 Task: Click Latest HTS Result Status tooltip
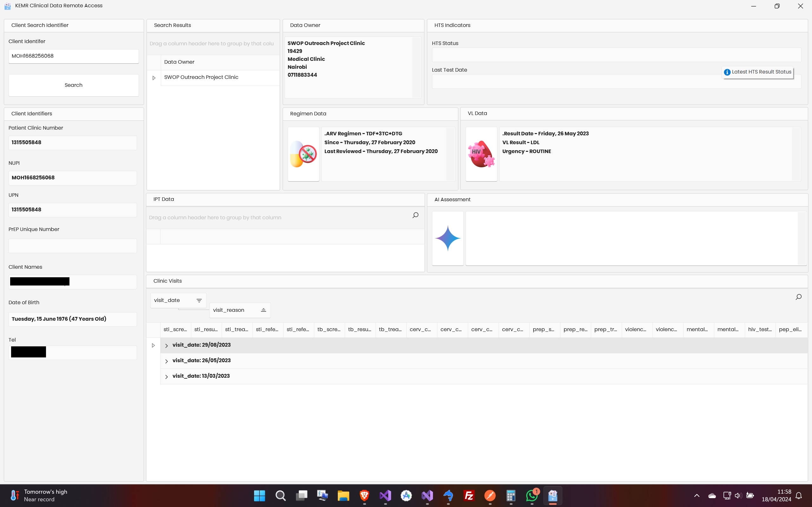(x=758, y=72)
